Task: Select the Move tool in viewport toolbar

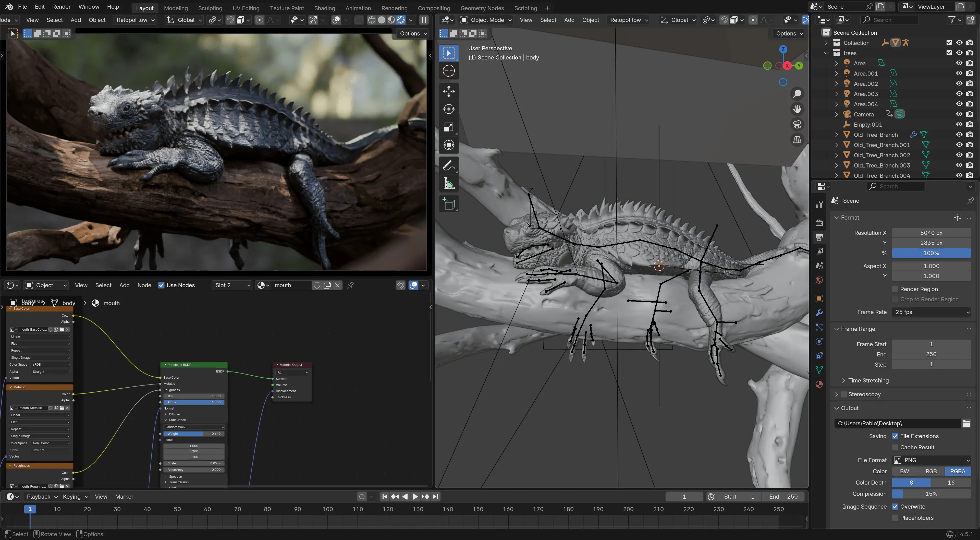Action: 449,91
